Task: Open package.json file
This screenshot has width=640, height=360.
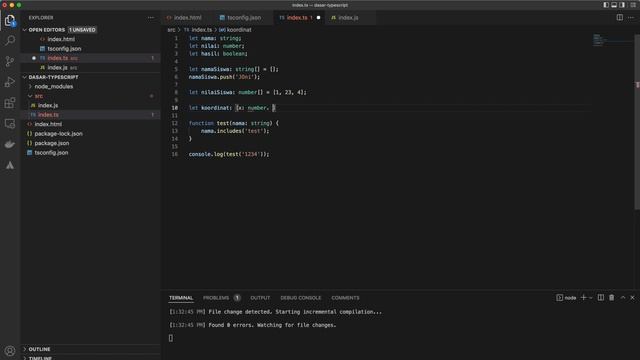Action: (51, 143)
